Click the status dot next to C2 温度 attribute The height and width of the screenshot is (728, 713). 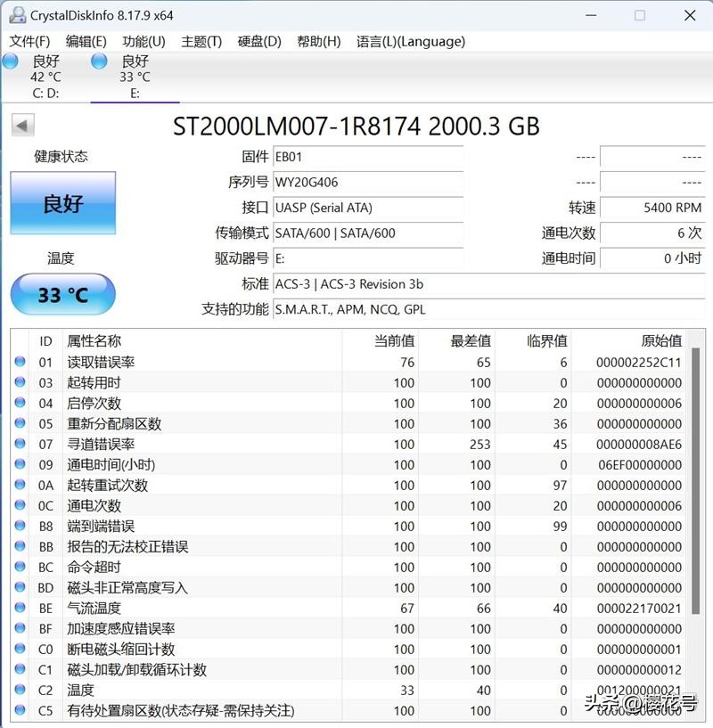pyautogui.click(x=20, y=690)
